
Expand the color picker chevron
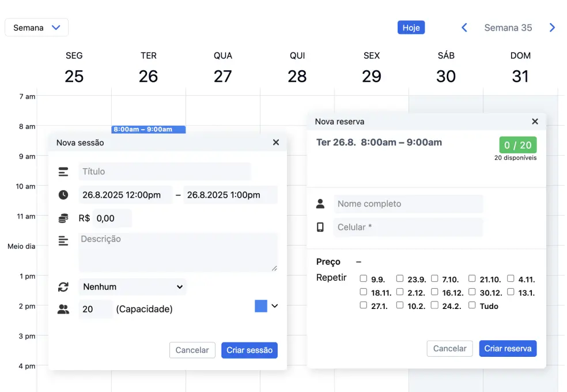(274, 306)
